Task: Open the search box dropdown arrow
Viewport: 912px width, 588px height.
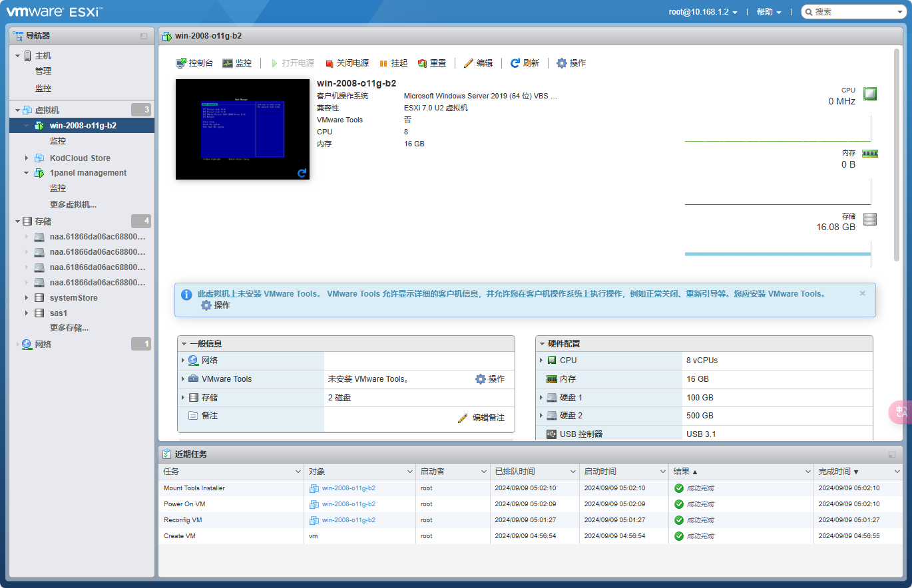Action: [899, 12]
